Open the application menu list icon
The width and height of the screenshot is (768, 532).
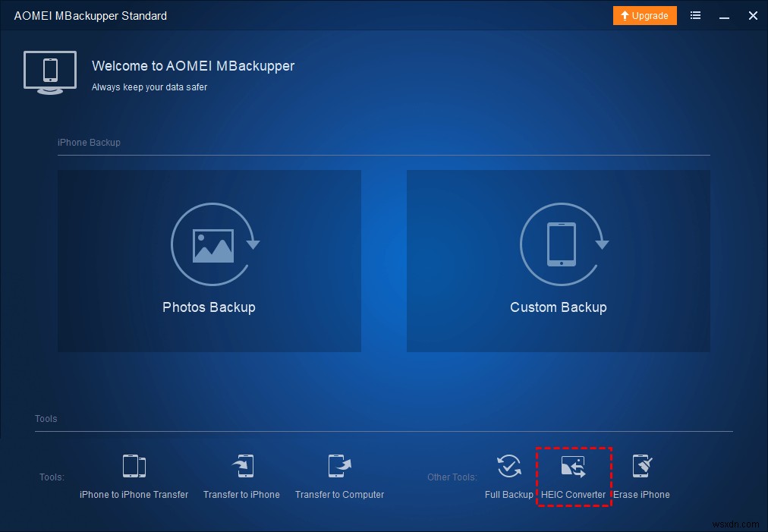(x=695, y=15)
